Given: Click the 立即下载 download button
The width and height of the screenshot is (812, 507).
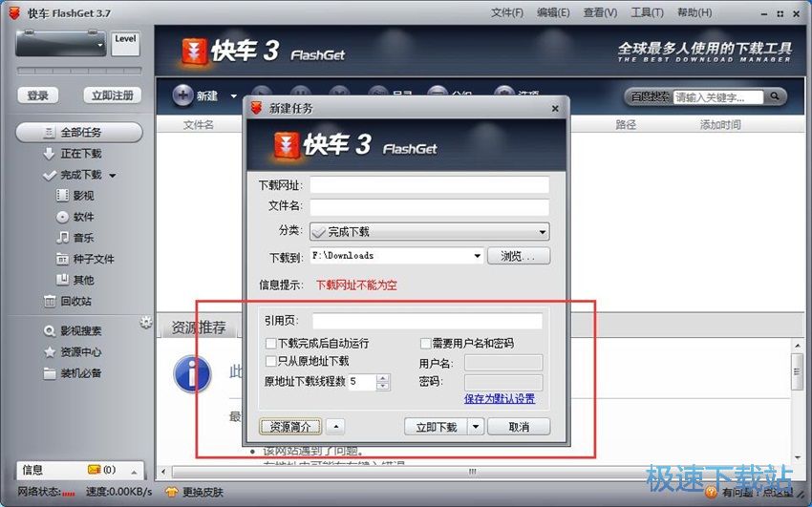Looking at the screenshot, I should (x=436, y=427).
